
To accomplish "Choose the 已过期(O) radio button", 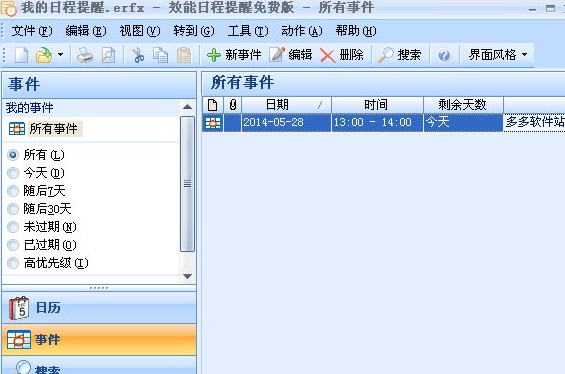I will (x=13, y=245).
